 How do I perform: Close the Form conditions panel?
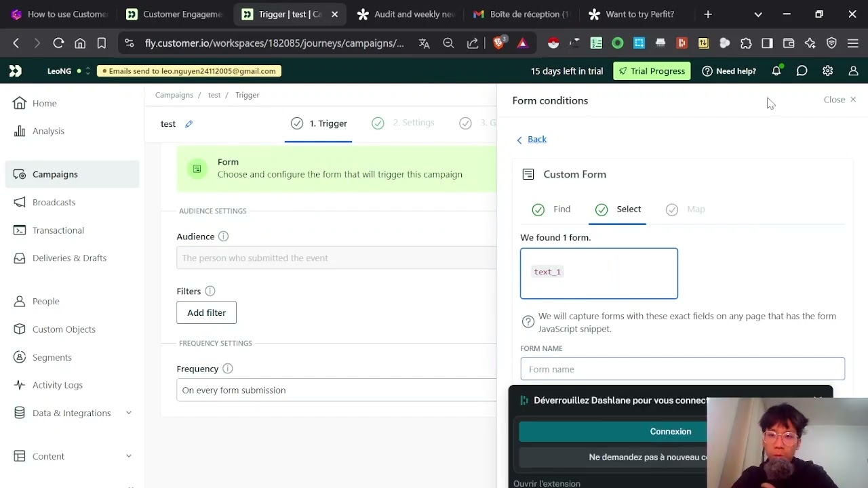click(840, 100)
